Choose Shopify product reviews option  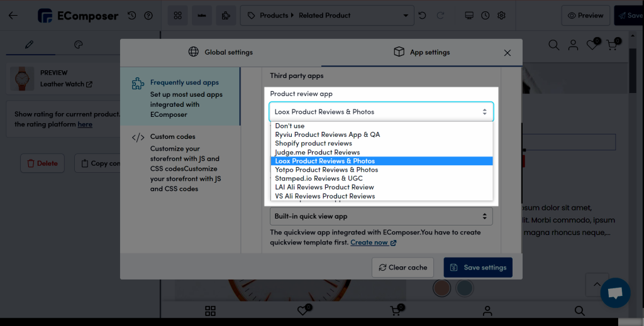click(x=382, y=143)
